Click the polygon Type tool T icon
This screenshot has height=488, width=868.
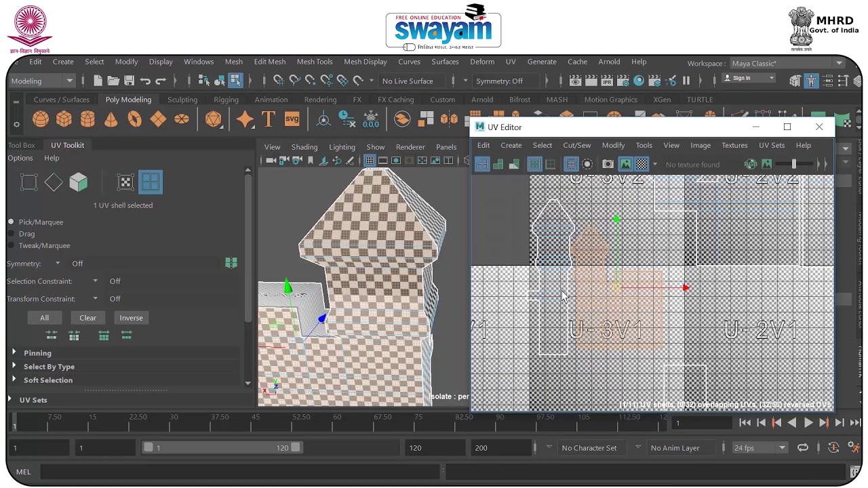pyautogui.click(x=268, y=119)
